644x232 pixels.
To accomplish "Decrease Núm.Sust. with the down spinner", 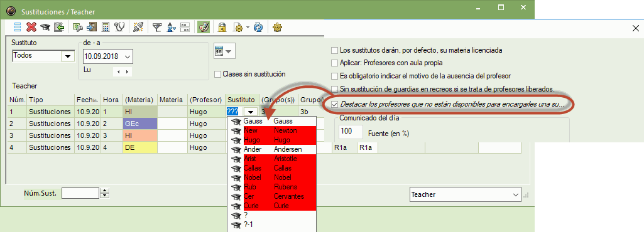I will tap(105, 196).
